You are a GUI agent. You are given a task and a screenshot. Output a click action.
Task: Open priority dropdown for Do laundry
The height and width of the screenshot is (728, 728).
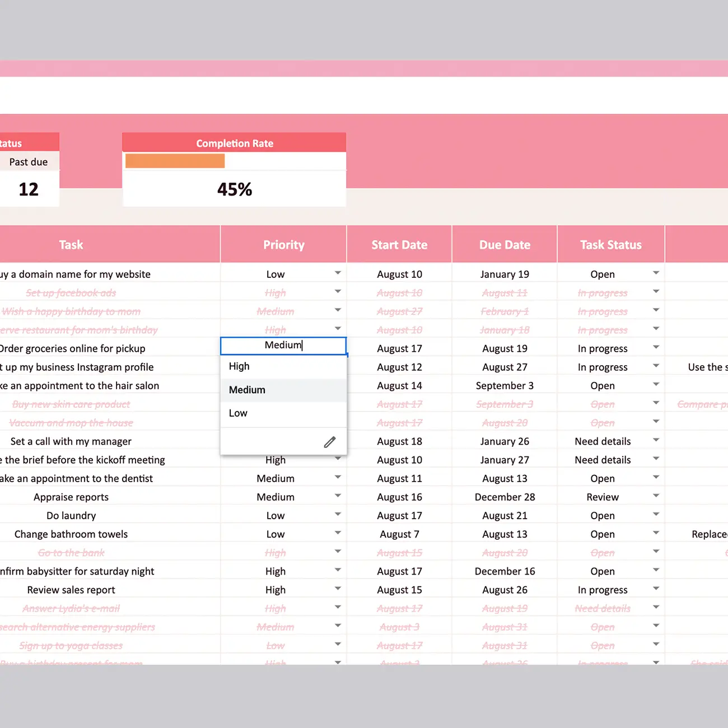338,514
